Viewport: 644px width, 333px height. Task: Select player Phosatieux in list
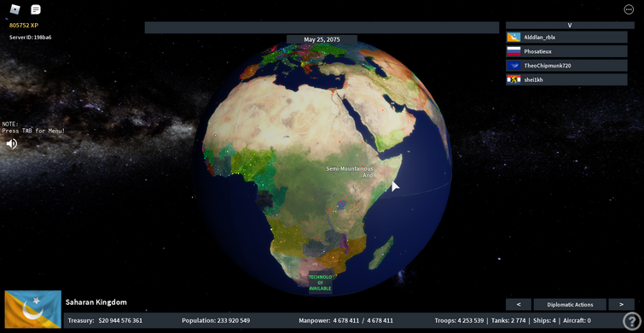[566, 51]
